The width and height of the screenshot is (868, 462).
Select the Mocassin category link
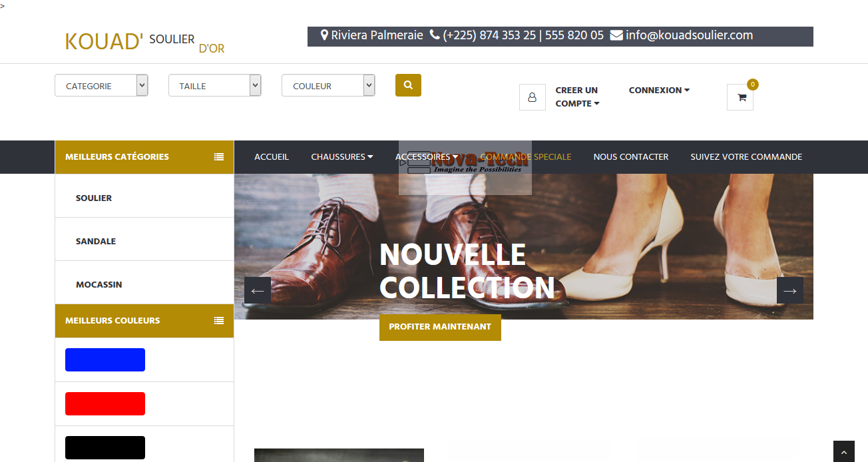click(99, 284)
